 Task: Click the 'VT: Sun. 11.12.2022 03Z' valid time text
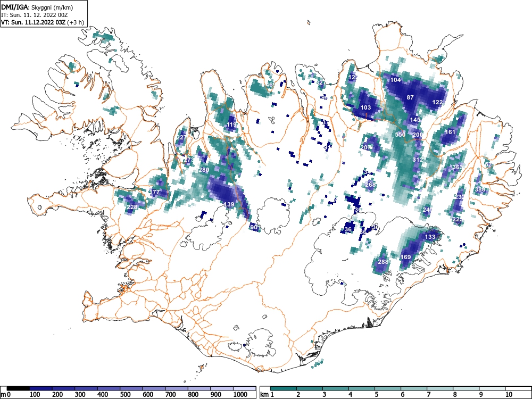coord(33,22)
